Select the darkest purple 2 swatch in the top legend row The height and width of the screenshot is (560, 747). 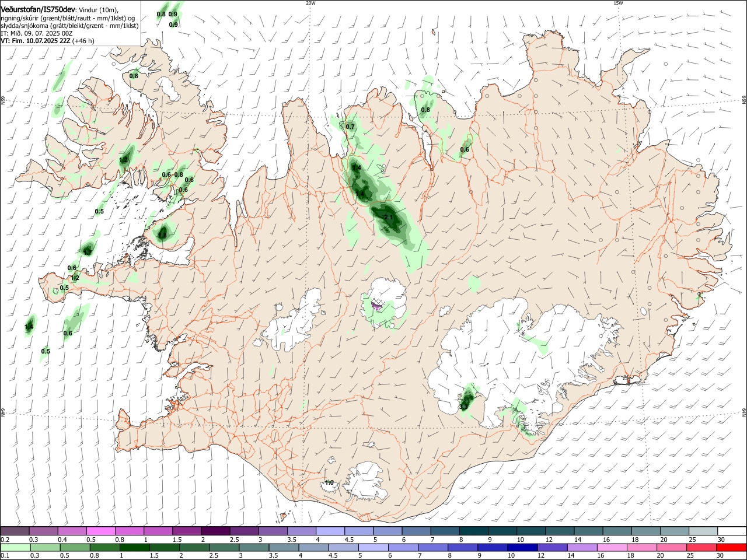click(x=215, y=531)
